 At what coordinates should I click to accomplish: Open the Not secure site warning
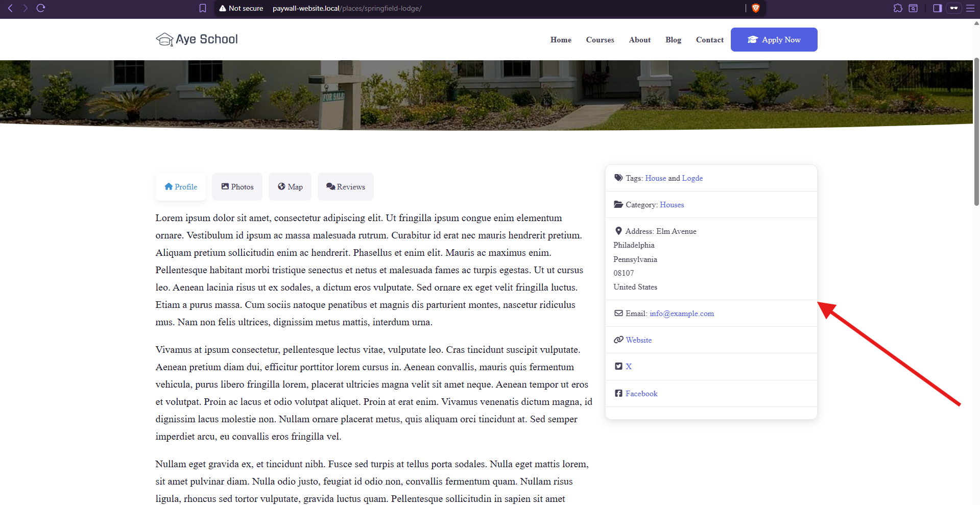(241, 8)
